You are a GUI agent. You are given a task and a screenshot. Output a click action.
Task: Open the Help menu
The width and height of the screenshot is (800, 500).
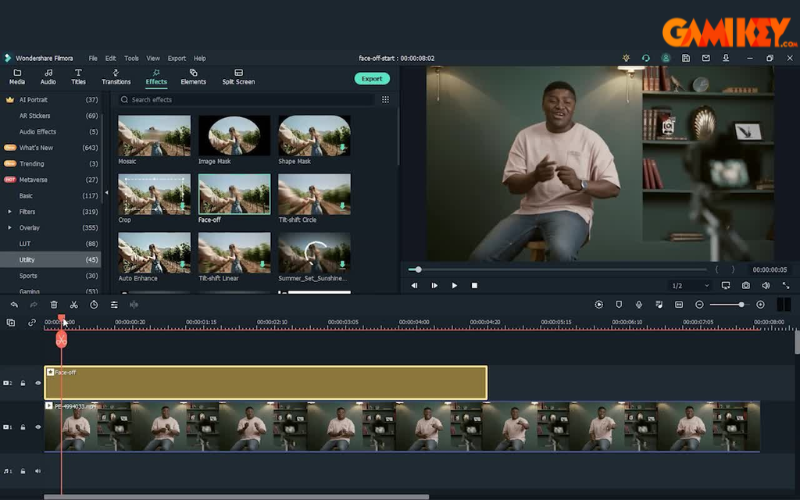coord(199,58)
